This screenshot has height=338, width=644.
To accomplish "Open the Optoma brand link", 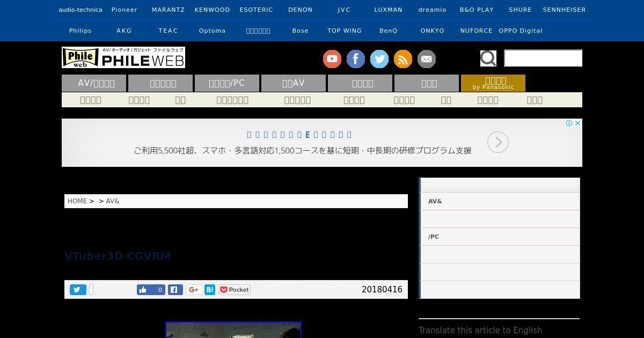I will 213,31.
